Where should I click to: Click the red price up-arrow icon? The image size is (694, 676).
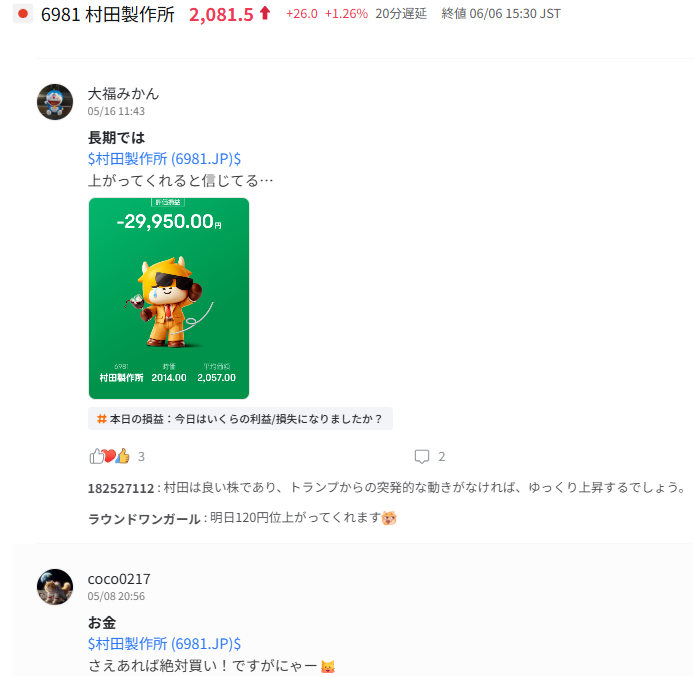(265, 13)
